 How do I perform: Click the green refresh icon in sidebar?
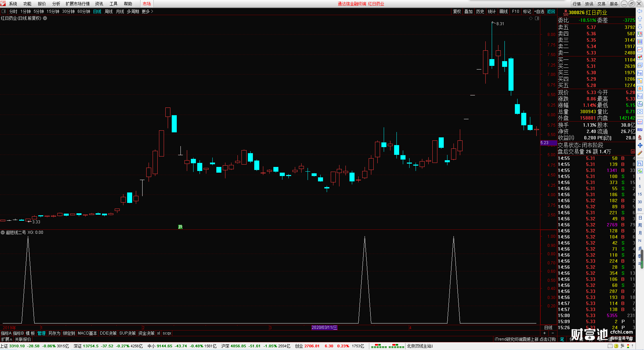640,171
